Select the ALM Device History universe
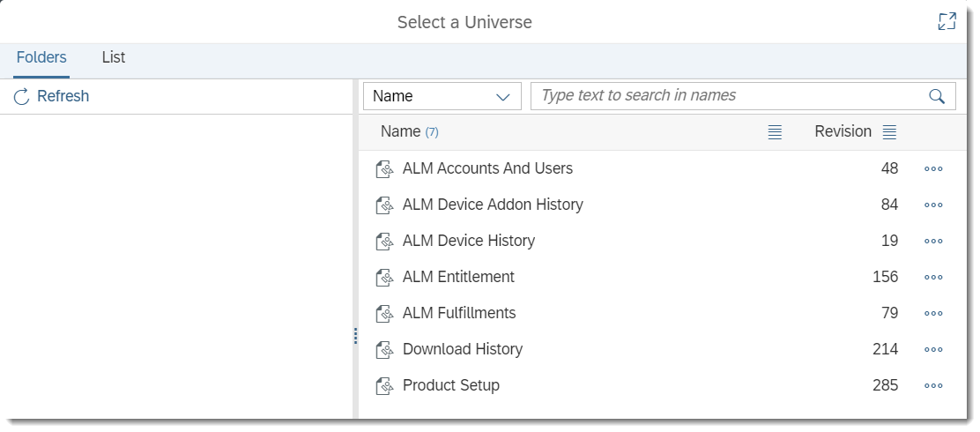 tap(468, 241)
